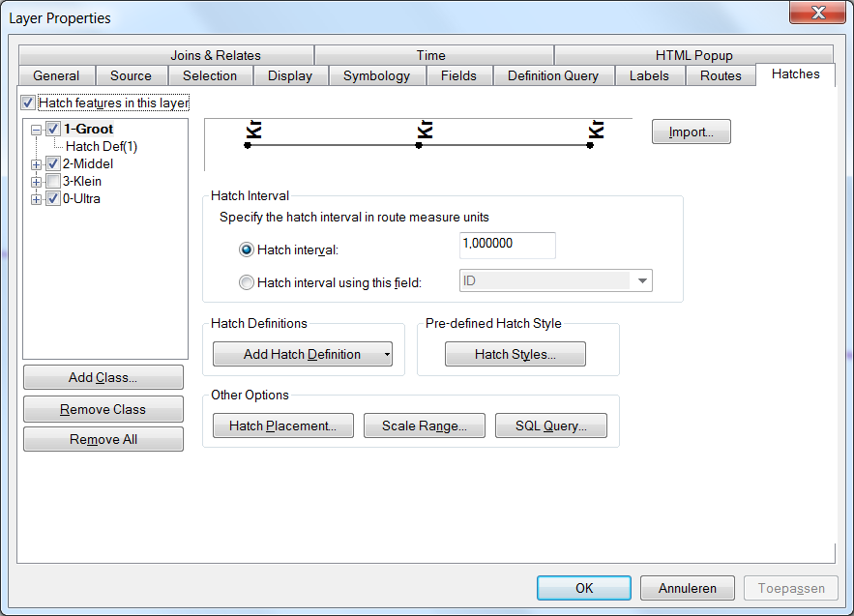The height and width of the screenshot is (616, 854).
Task: Click the hatch interval value field
Action: [507, 246]
